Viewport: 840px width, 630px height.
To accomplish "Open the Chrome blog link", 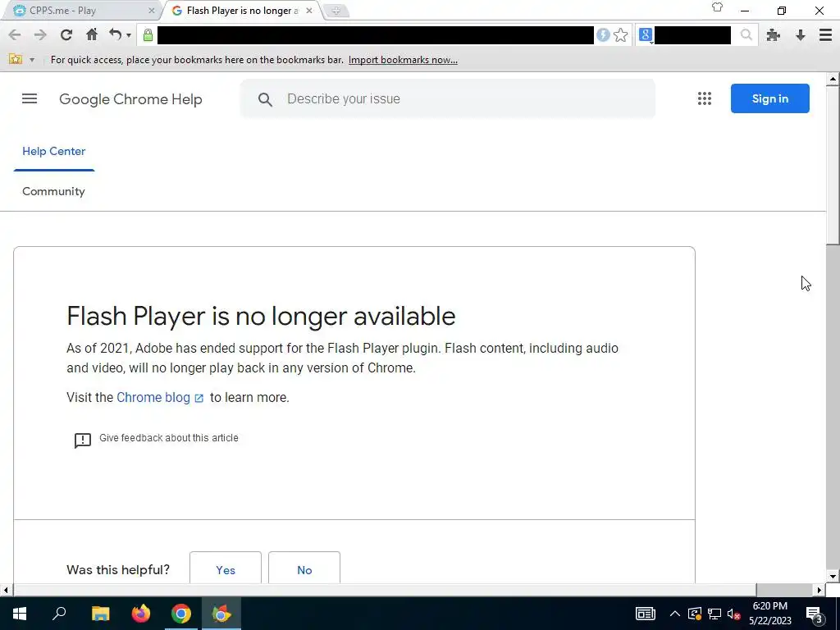I will pyautogui.click(x=160, y=398).
